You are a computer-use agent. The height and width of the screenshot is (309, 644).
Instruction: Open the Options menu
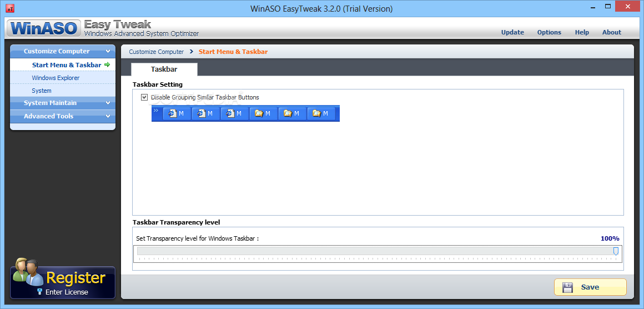(549, 32)
